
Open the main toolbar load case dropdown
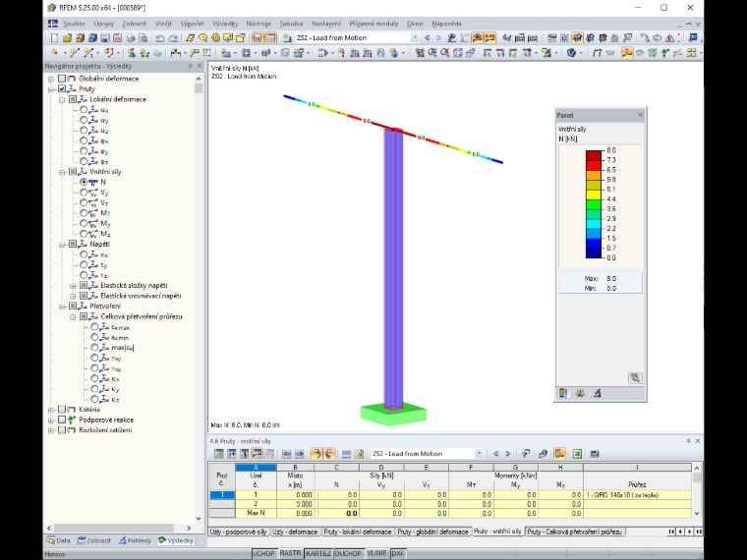(415, 37)
